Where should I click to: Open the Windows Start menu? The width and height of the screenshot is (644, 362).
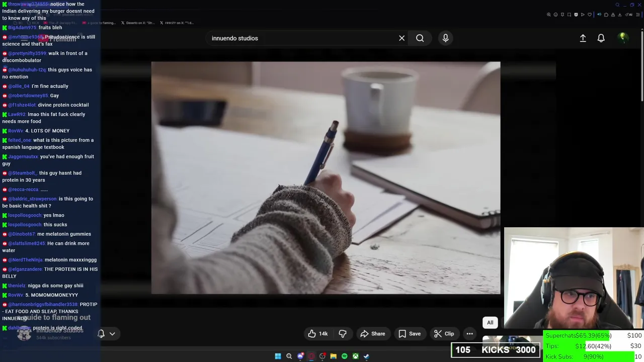click(278, 356)
